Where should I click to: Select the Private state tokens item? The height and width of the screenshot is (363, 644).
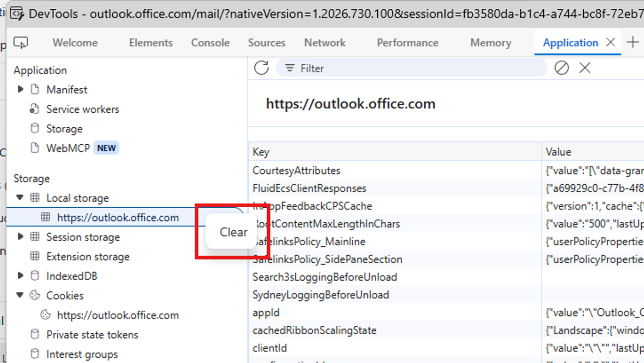point(92,335)
